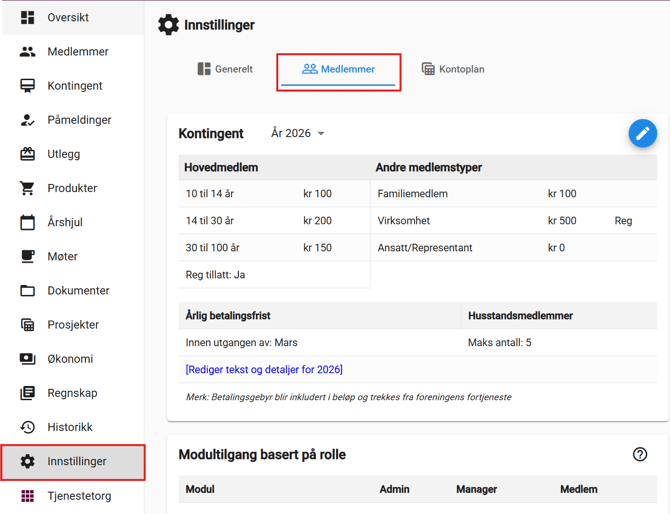
Task: Open Årshjul calendar icon
Action: 27,222
